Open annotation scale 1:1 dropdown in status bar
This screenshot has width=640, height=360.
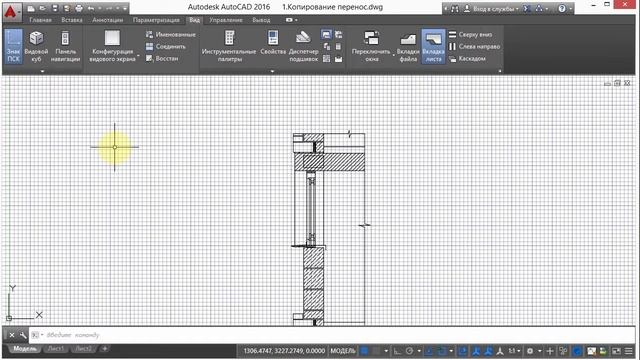(x=513, y=351)
